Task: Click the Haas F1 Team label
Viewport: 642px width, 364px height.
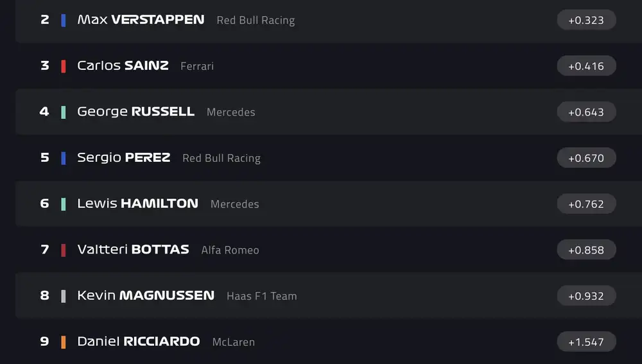Action: [261, 296]
